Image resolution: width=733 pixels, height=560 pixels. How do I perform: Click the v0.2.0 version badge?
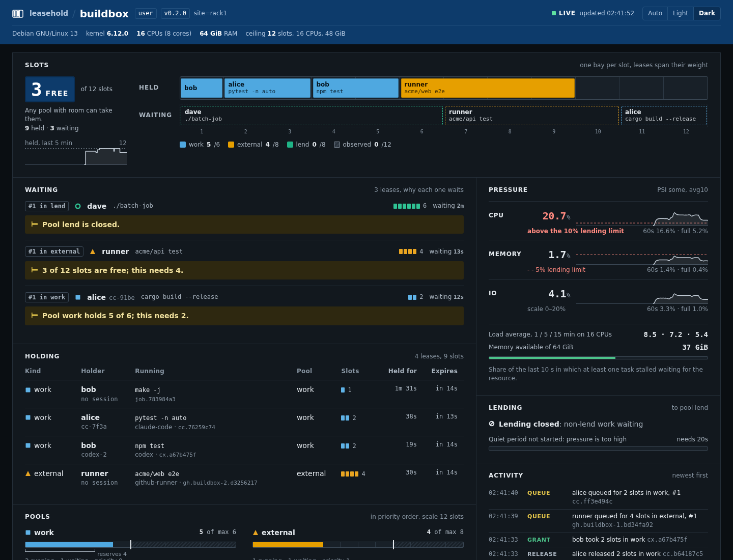pos(176,13)
